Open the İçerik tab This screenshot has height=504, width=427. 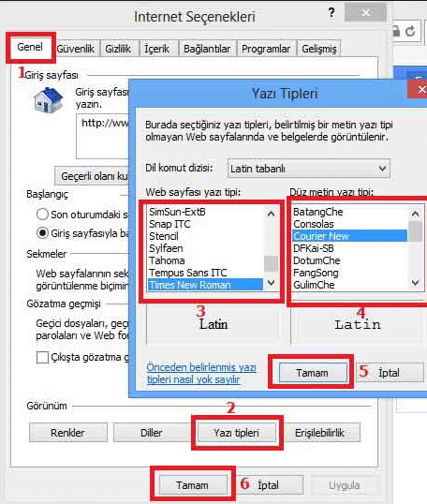[x=156, y=49]
